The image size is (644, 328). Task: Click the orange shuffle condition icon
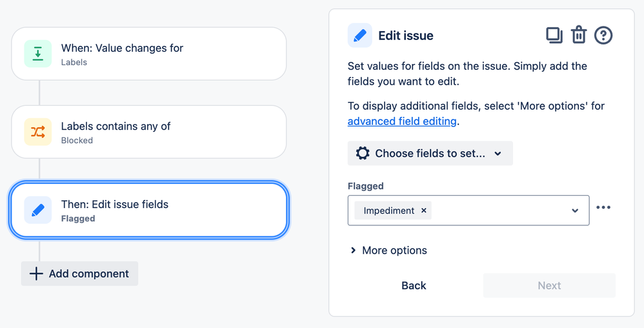click(x=38, y=132)
